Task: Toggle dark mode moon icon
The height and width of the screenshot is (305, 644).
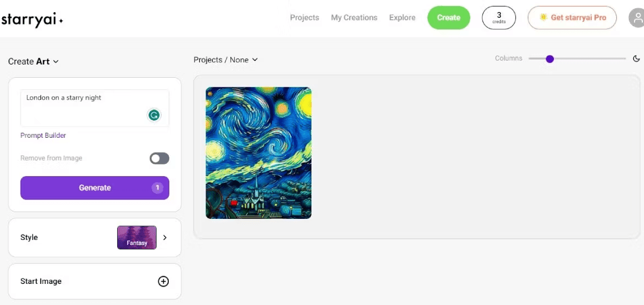Action: click(636, 59)
